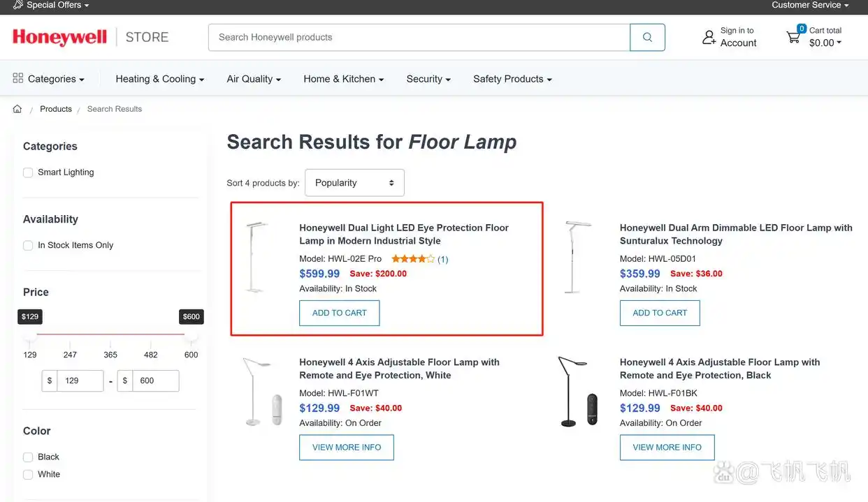
Task: Open the Air Quality menu
Action: tap(254, 79)
